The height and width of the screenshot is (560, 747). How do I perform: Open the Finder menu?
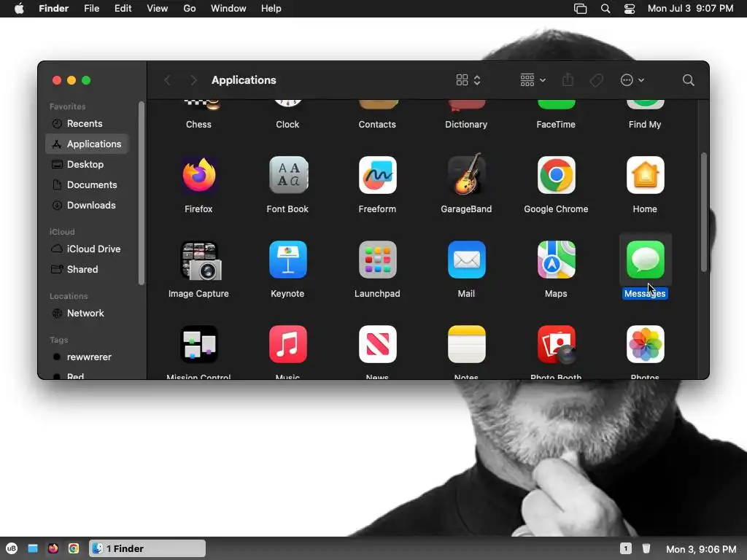(x=53, y=9)
